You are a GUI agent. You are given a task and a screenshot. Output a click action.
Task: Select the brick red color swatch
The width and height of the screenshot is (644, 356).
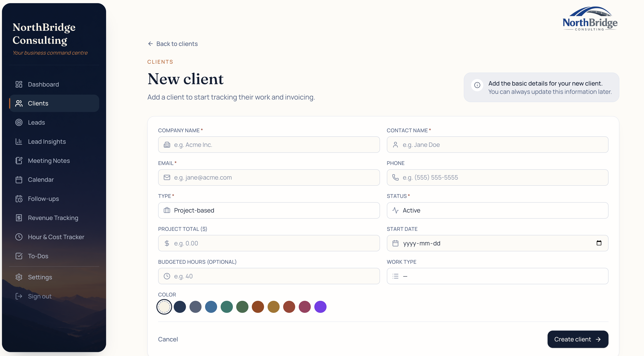(x=289, y=307)
